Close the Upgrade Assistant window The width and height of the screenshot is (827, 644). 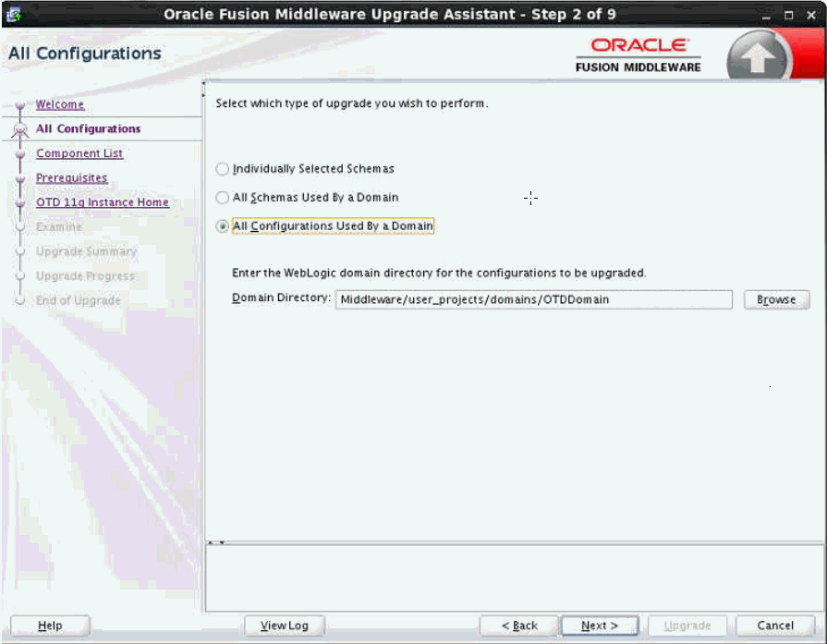tap(811, 16)
